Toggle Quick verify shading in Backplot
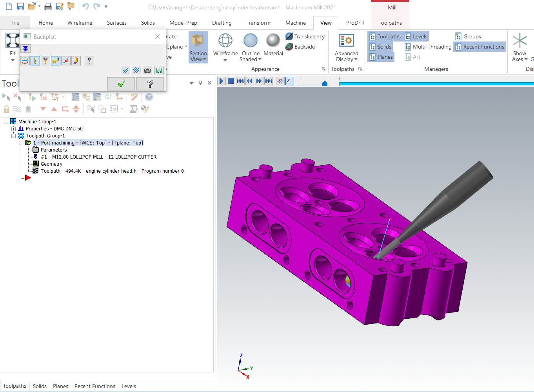The image size is (534, 392). coord(76,61)
